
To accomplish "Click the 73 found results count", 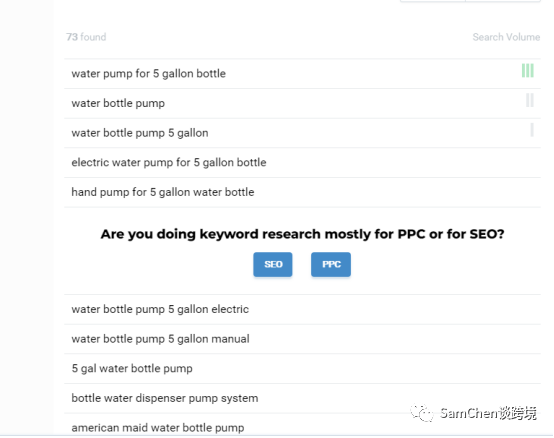I will pyautogui.click(x=86, y=37).
